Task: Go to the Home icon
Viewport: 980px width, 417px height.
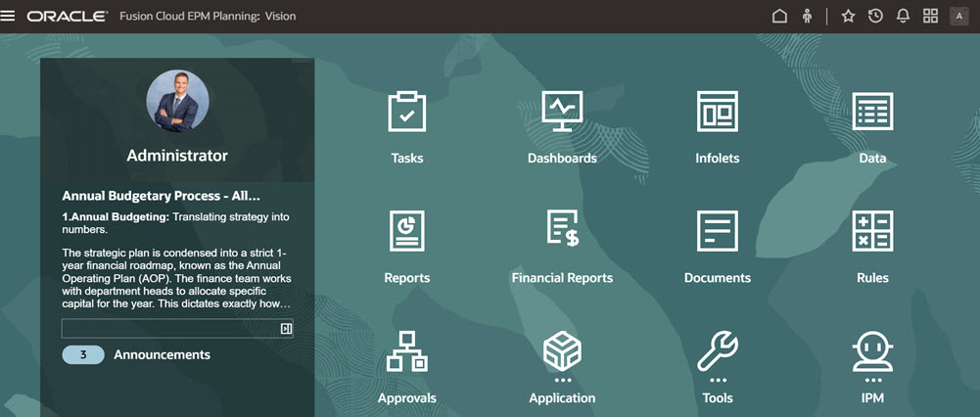Action: click(779, 17)
